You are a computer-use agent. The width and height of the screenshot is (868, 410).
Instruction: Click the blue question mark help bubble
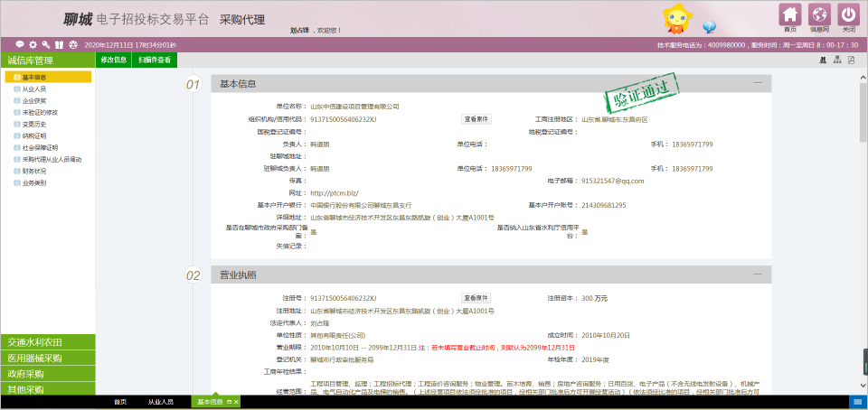[709, 27]
